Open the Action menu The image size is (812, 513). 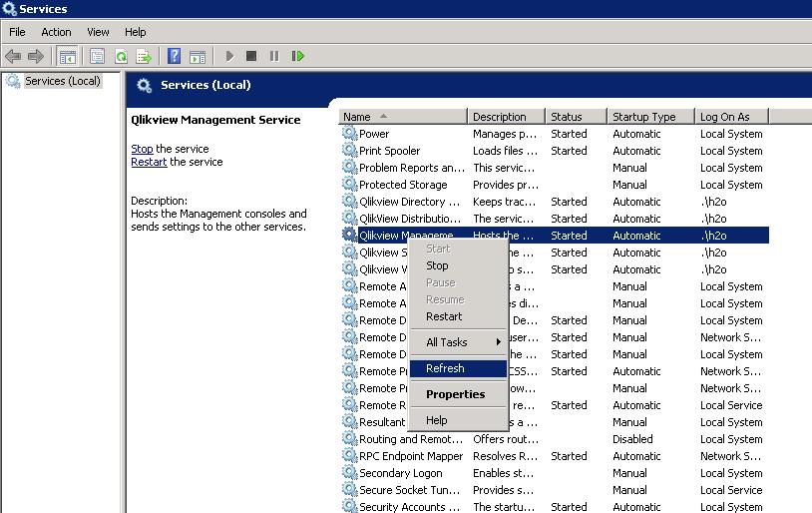[56, 32]
